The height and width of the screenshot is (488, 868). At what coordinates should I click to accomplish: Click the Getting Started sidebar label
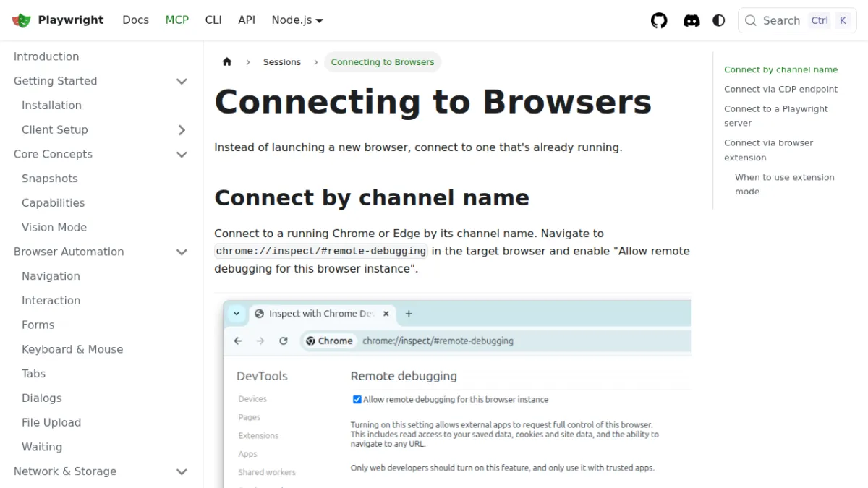[x=55, y=81]
